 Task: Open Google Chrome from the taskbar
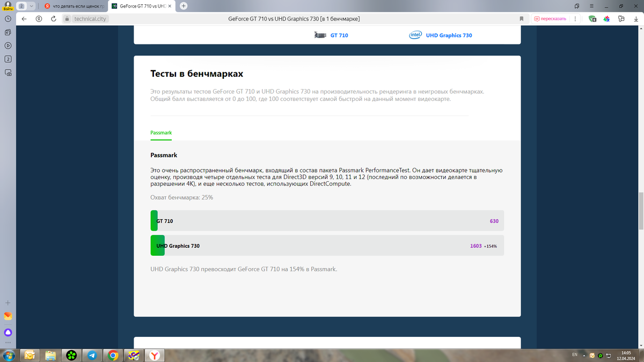click(113, 355)
